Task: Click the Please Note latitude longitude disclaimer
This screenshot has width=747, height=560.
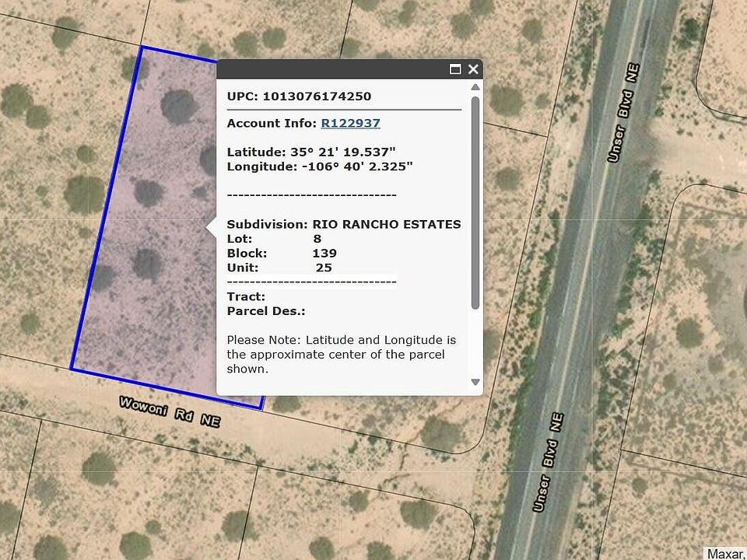Action: pos(341,355)
